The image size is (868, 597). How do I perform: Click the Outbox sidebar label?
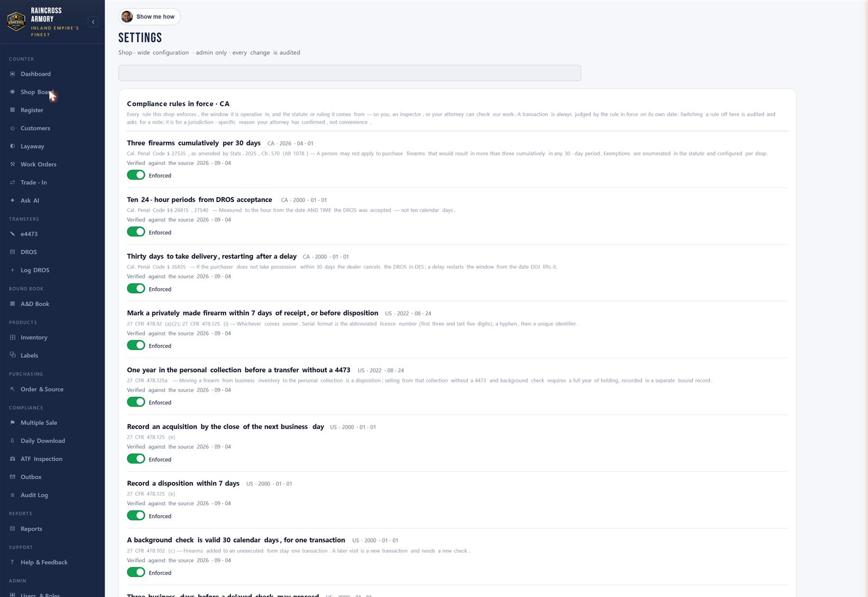tap(31, 477)
